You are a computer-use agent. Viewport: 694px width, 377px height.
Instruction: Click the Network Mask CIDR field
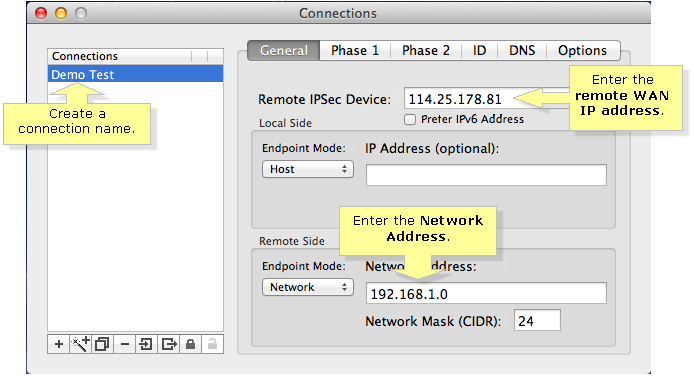(x=537, y=320)
